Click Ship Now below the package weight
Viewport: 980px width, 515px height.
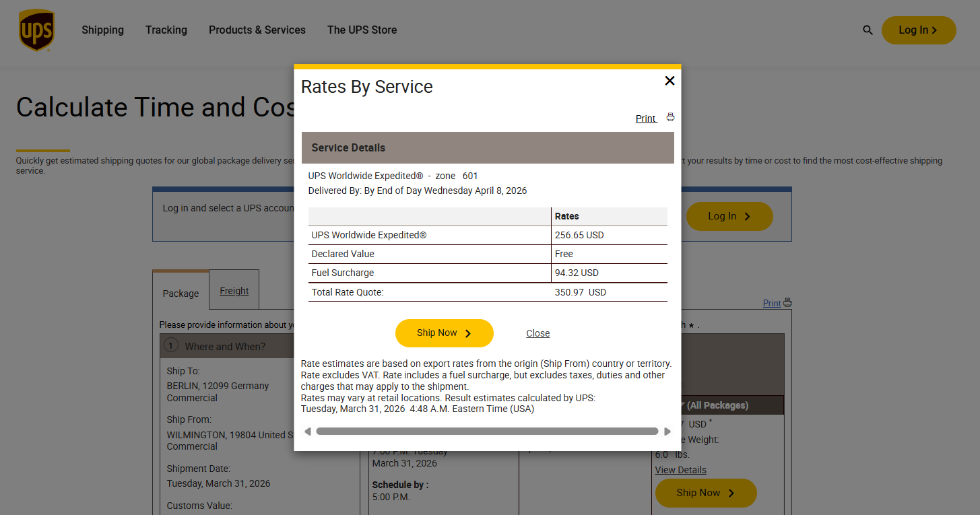click(x=705, y=493)
